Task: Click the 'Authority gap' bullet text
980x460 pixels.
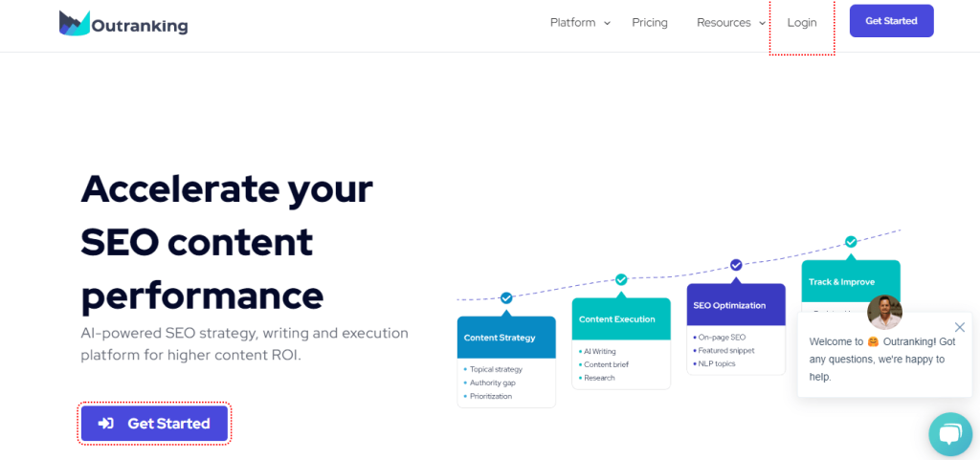Action: (493, 383)
